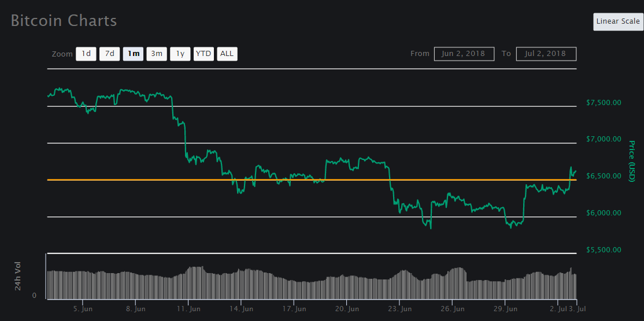The width and height of the screenshot is (644, 321).
Task: Click the 5. Jun date label
Action: click(83, 308)
